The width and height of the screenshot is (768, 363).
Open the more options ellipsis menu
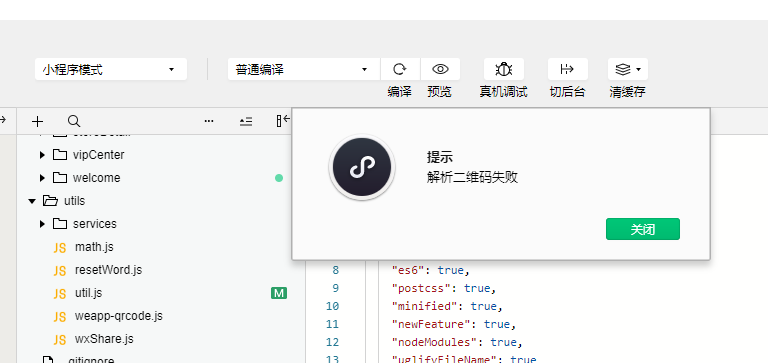pyautogui.click(x=209, y=121)
